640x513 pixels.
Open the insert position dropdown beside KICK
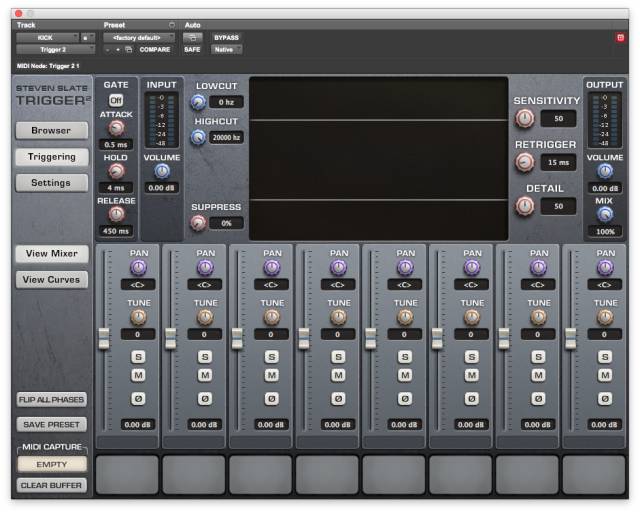pos(88,38)
